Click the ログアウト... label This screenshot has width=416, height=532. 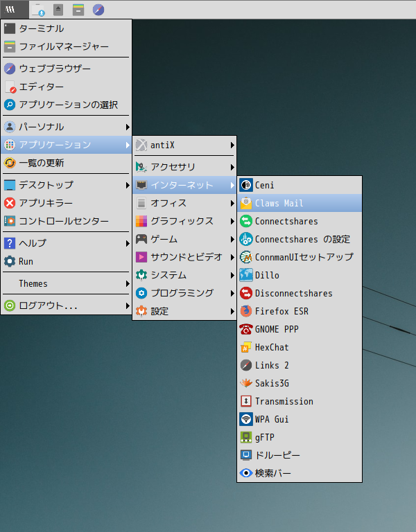tap(49, 305)
